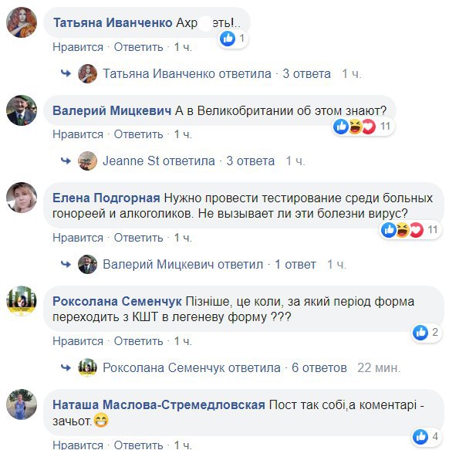Viewport: 476px width, 450px height.
Task: Expand Татьяна Иванченко's 3 replies
Action: pos(306,74)
